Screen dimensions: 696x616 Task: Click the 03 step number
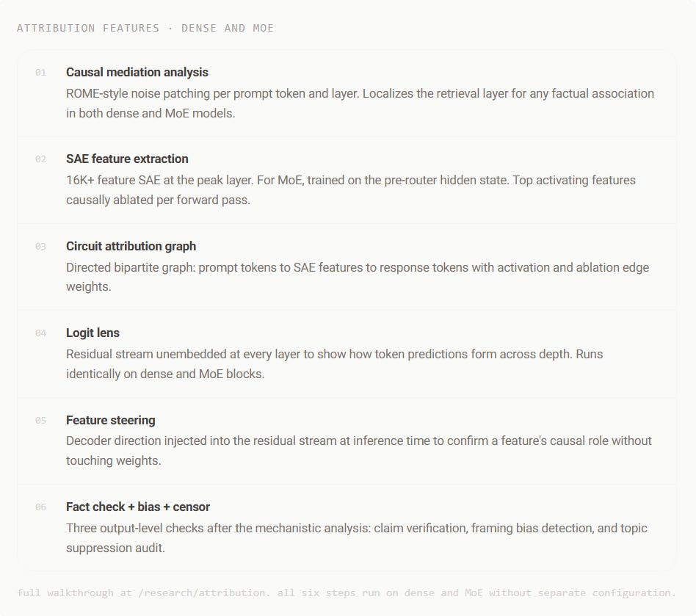pos(41,246)
